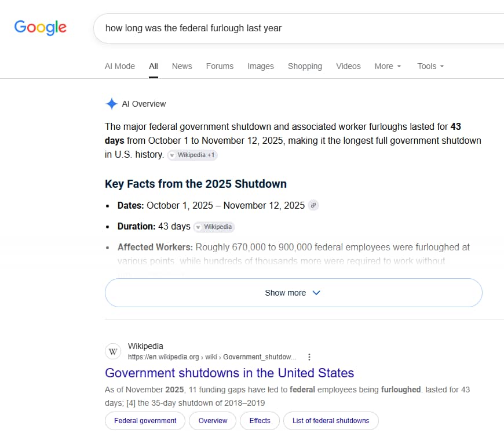504x444 pixels.
Task: Go to the Videos tab
Action: pos(348,66)
